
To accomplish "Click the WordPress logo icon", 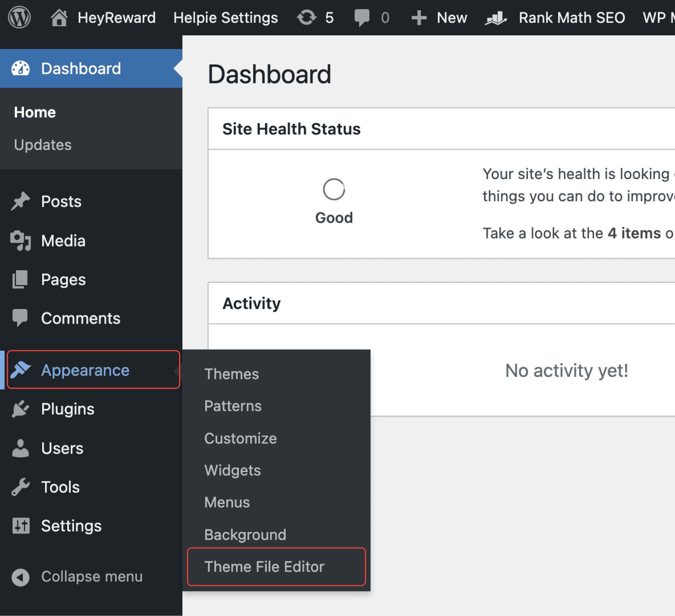I will (x=19, y=18).
